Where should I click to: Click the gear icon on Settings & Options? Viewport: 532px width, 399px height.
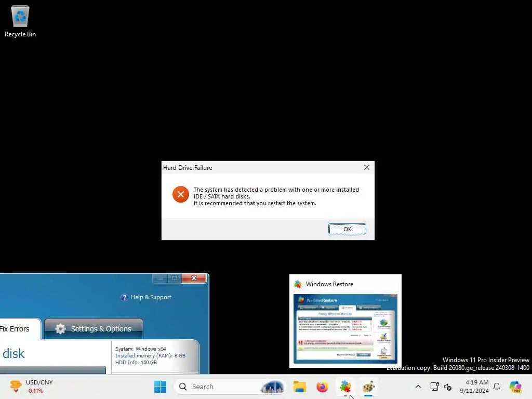tap(60, 329)
